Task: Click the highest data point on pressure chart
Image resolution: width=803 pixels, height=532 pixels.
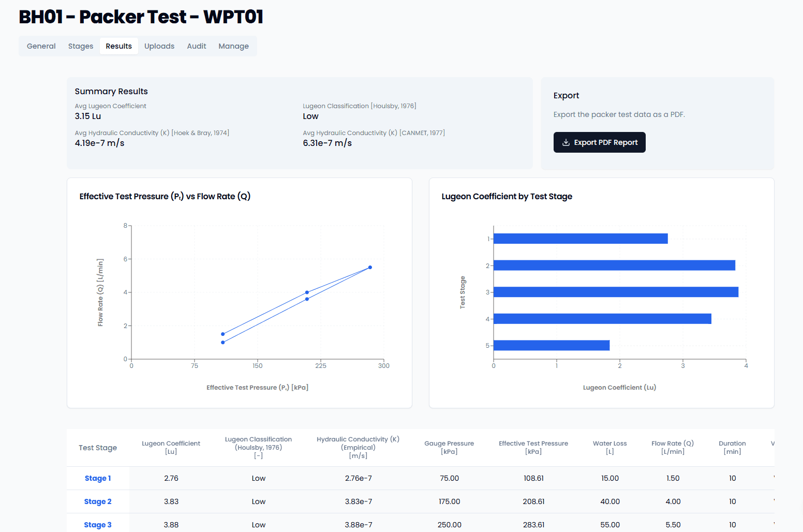Action: pos(370,268)
